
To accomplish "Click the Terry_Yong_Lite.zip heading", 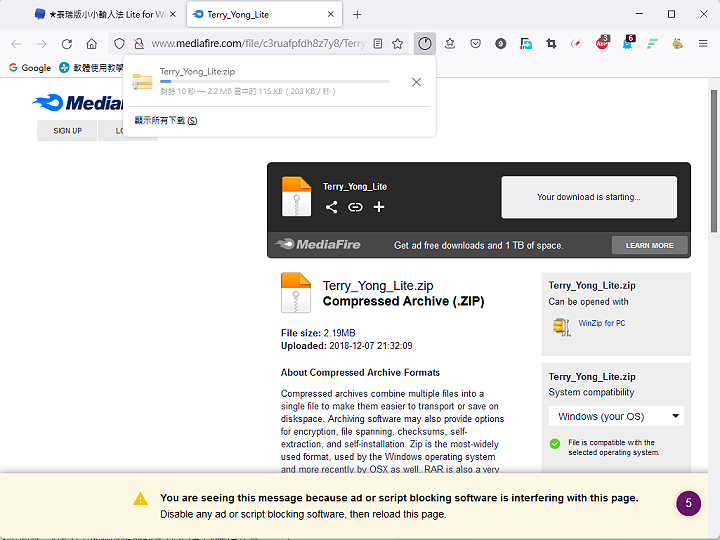I will [378, 286].
